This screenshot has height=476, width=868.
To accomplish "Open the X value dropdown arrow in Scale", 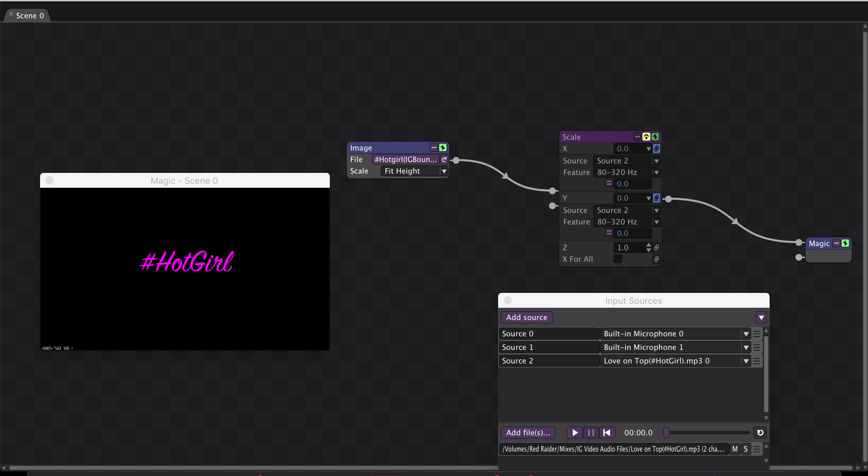I will coord(648,149).
